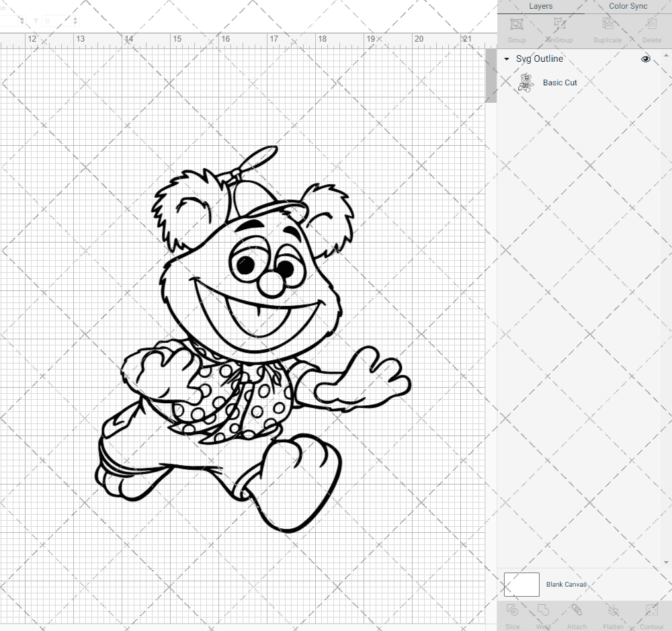Click the layers panel scroll down arrow
The image size is (672, 631).
click(665, 562)
